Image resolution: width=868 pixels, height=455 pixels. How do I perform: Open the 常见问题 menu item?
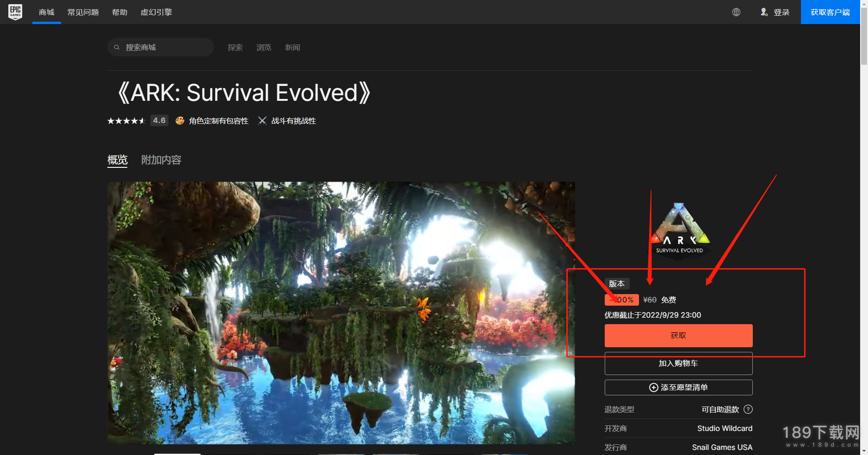coord(83,12)
